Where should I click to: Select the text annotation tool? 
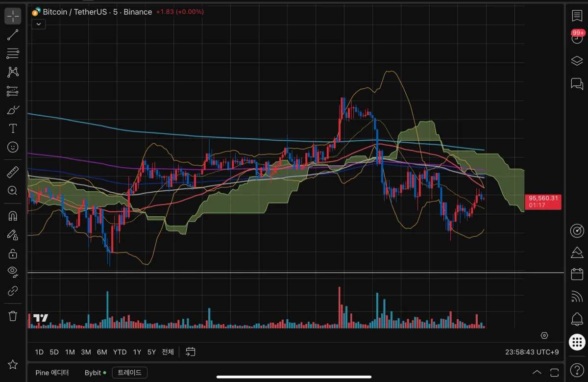(13, 128)
